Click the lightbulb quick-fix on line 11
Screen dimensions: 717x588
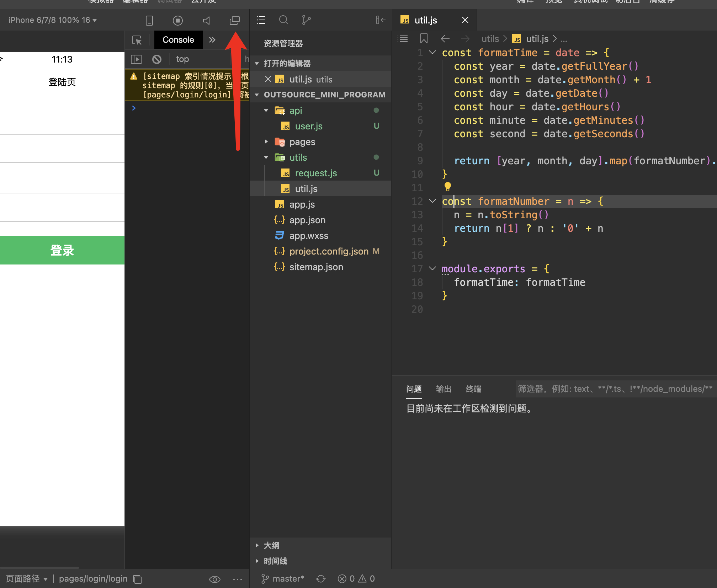(447, 186)
